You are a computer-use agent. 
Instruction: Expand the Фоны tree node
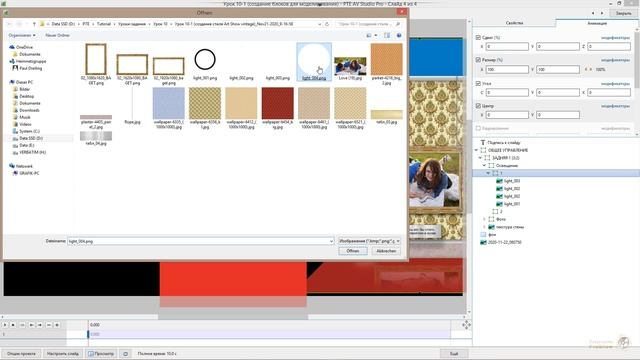coord(484,219)
